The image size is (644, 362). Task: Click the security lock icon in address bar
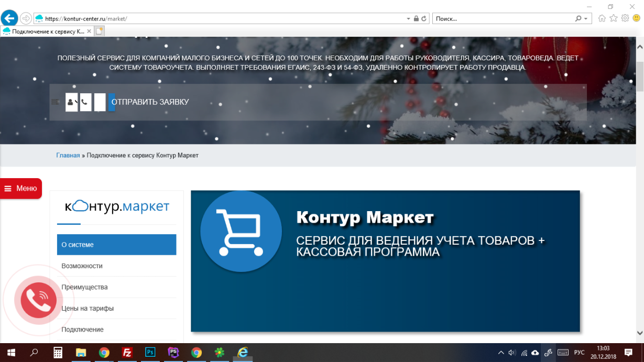pos(416,18)
